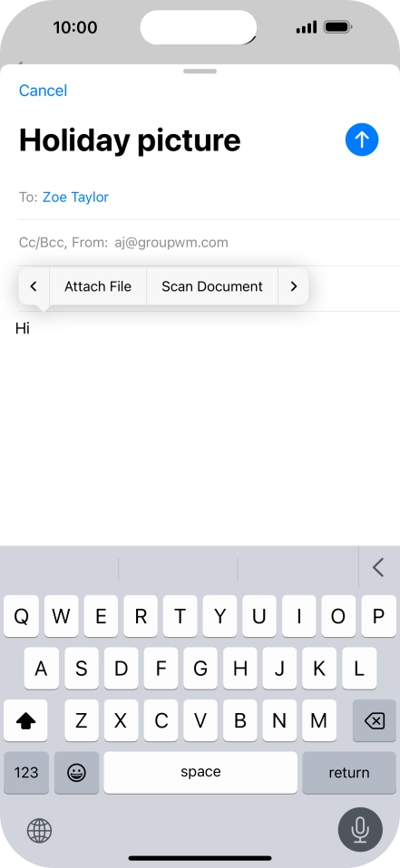This screenshot has width=400, height=868.
Task: Cancel the email draft
Action: click(44, 91)
